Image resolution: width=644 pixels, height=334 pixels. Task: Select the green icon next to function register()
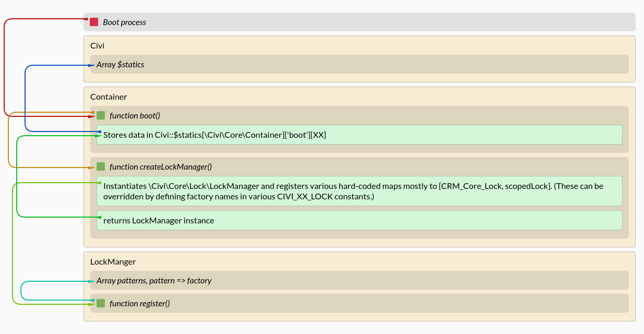click(x=100, y=303)
